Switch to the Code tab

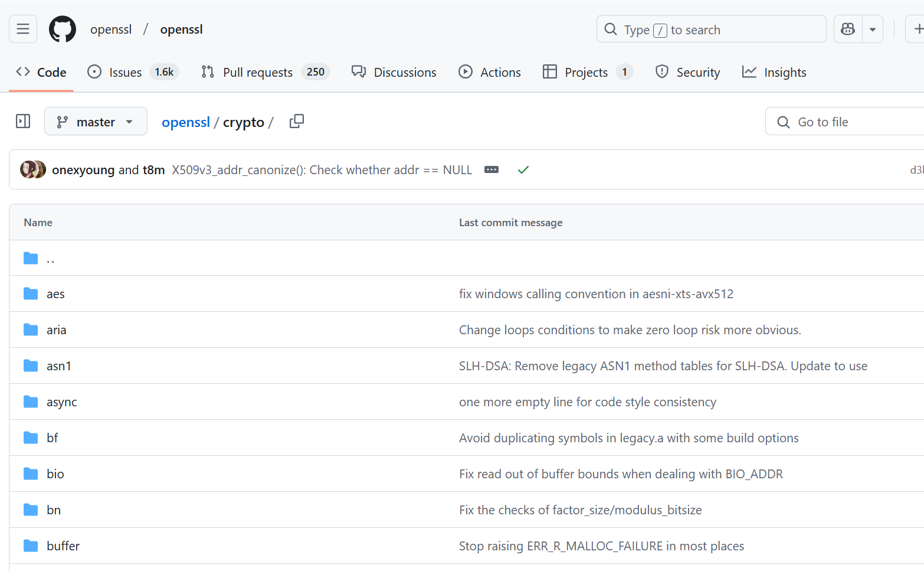point(41,72)
